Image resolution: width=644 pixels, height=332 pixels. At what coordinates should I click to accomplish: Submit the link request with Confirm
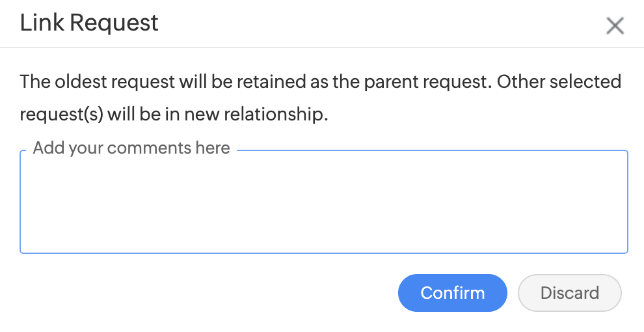[x=452, y=293]
